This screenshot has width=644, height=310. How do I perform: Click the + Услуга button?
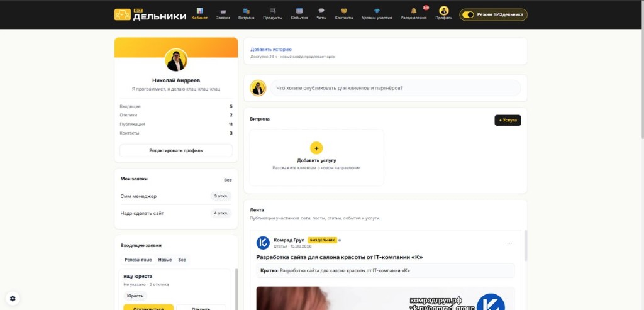508,120
